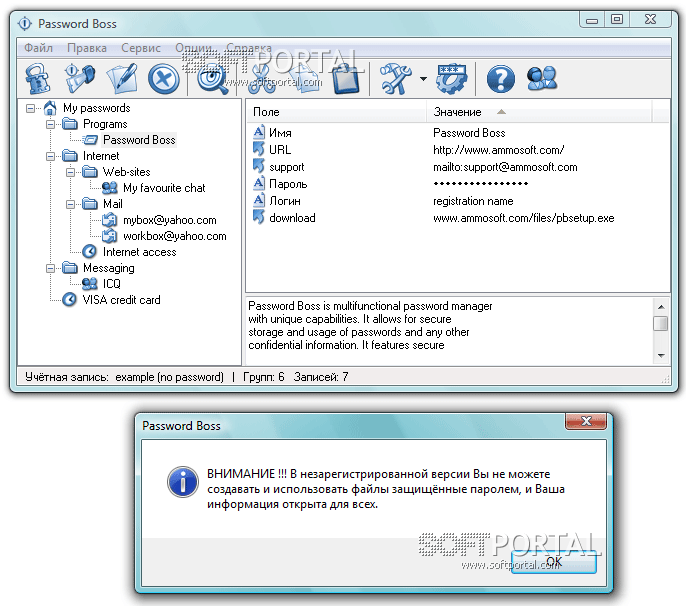Click the round X delete toolbar icon
Image resolution: width=686 pixels, height=606 pixels.
(x=164, y=79)
